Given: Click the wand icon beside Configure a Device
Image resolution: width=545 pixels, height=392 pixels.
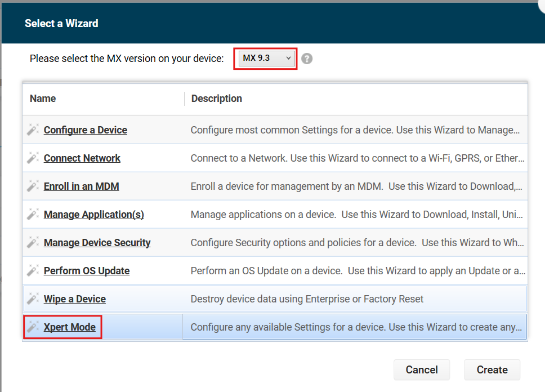Looking at the screenshot, I should pyautogui.click(x=33, y=130).
